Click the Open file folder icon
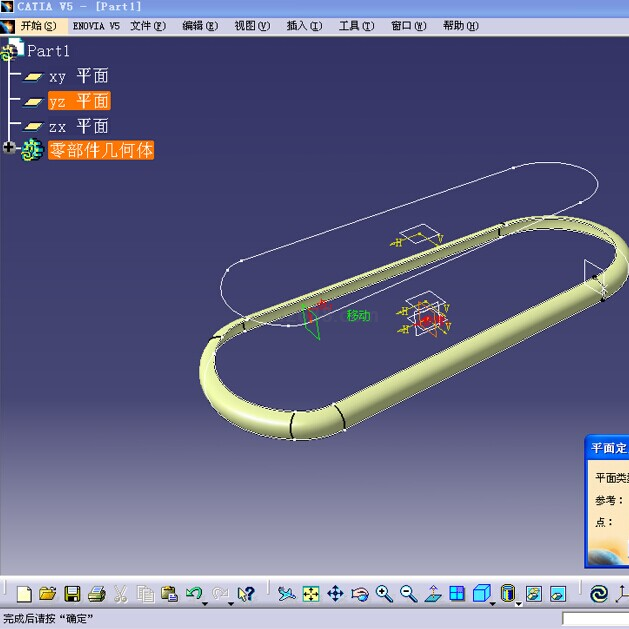 [47, 594]
